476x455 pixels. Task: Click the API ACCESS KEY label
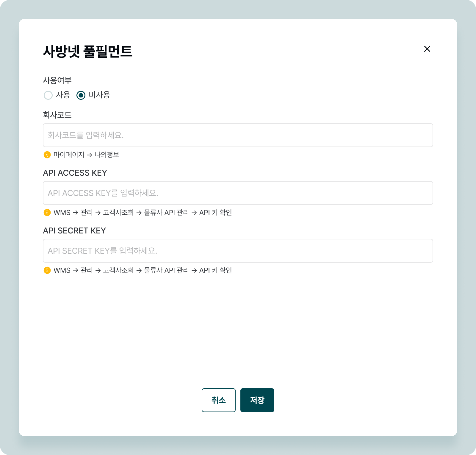(75, 173)
